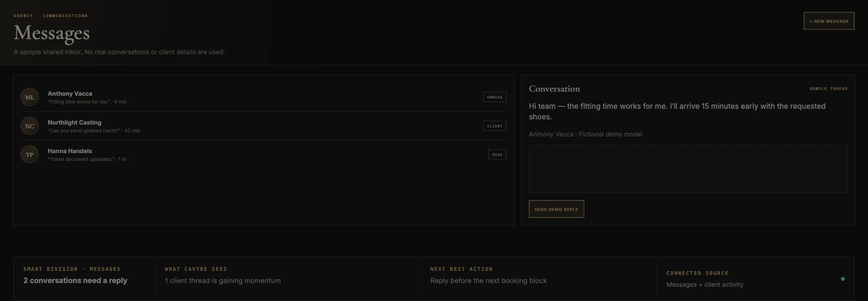Click the Smart Division · Messages label

pyautogui.click(x=72, y=269)
